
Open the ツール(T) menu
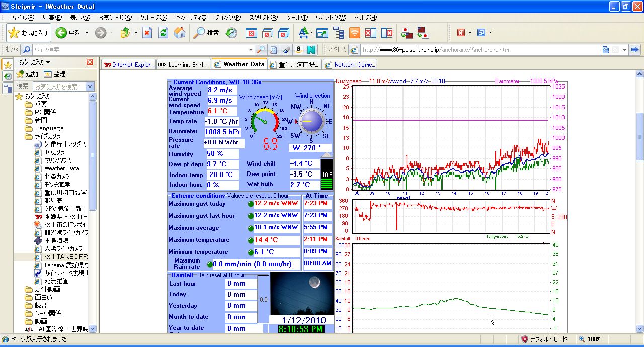pos(296,18)
